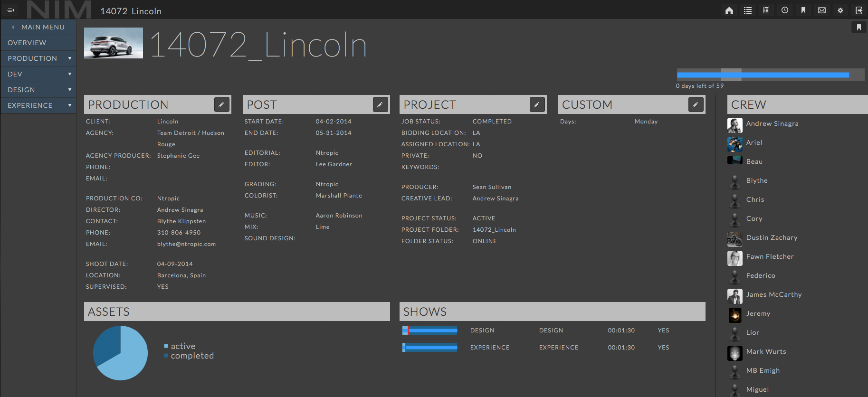Click Dustin Zachary's crew avatar
The image size is (868, 397).
pos(735,239)
